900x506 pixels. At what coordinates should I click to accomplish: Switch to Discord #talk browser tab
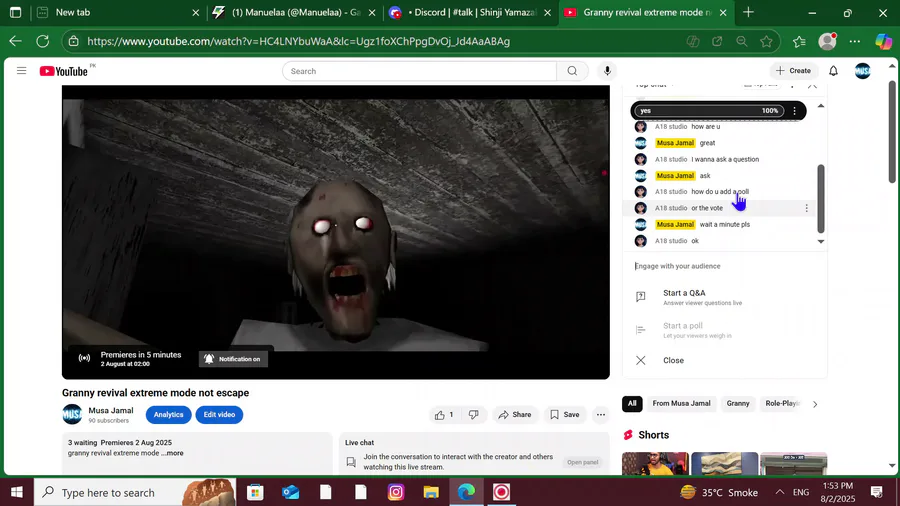(470, 13)
